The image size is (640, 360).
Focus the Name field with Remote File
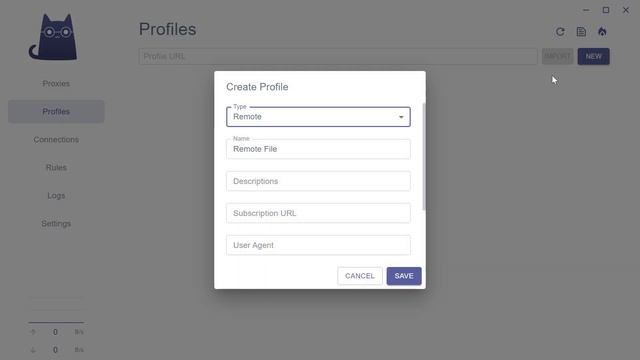(x=318, y=149)
